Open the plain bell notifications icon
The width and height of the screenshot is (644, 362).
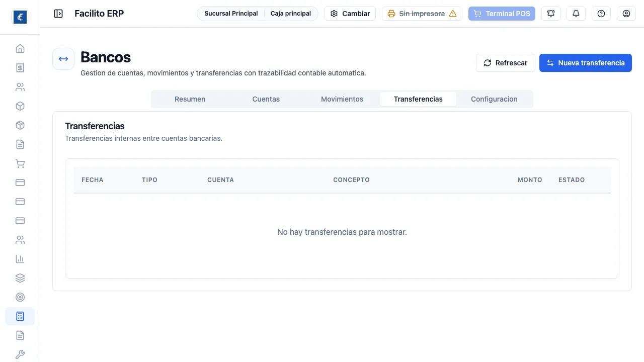click(576, 14)
